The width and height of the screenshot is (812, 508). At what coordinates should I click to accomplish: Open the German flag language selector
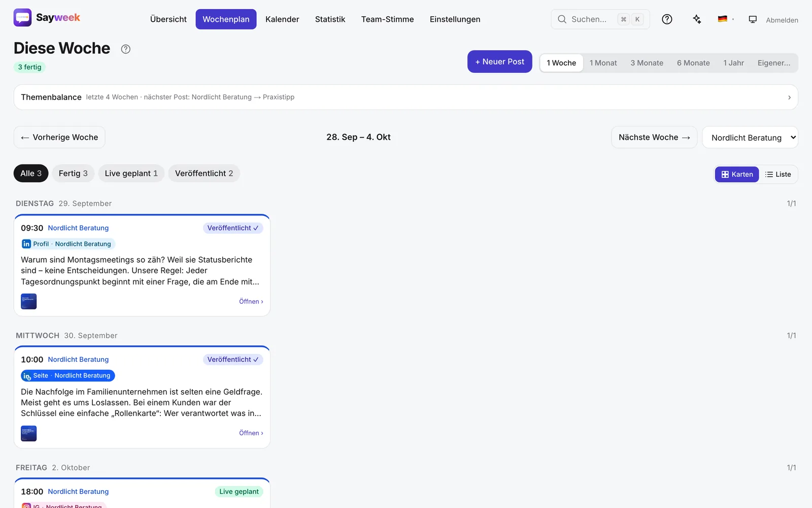tap(726, 19)
